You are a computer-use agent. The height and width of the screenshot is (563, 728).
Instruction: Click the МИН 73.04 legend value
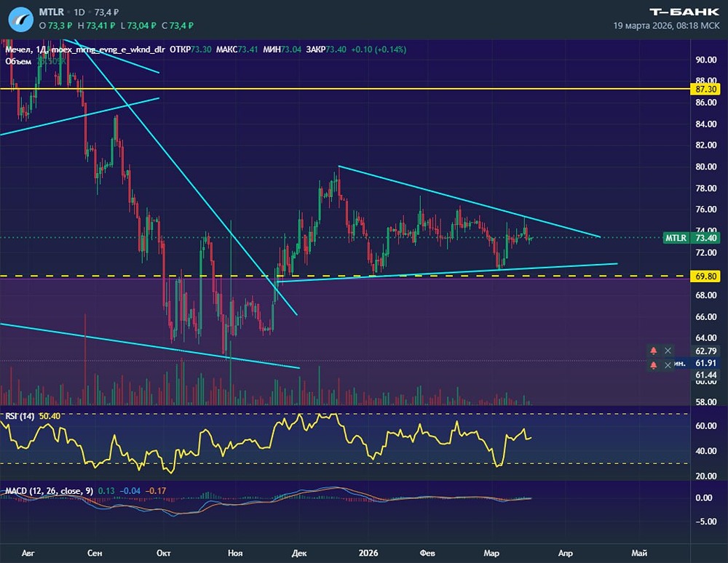click(x=282, y=49)
